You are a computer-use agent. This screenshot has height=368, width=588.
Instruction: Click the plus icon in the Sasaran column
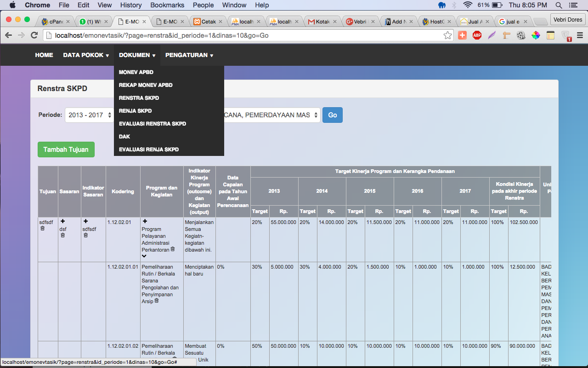(63, 222)
